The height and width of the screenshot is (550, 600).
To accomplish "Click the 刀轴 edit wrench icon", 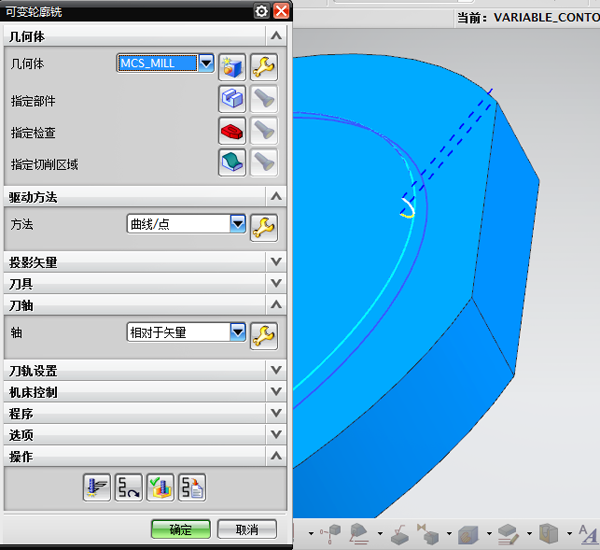I will (263, 334).
